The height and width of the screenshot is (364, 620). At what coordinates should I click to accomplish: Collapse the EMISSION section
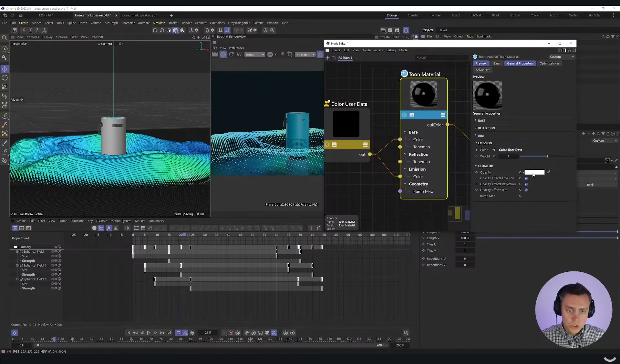(485, 143)
